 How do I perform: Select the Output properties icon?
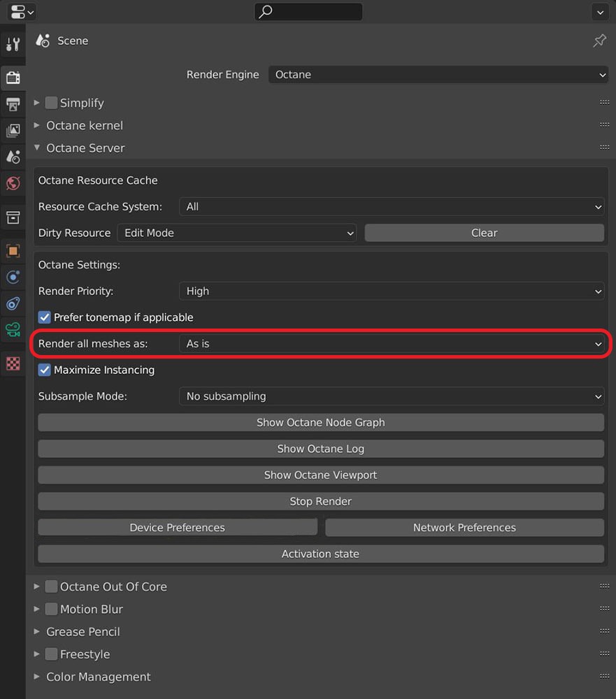tap(13, 104)
